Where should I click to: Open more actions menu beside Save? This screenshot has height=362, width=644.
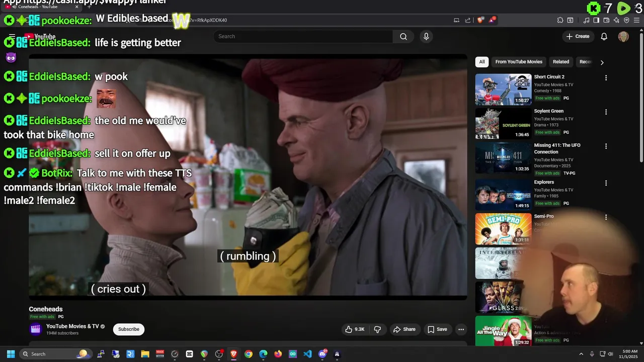pyautogui.click(x=461, y=329)
